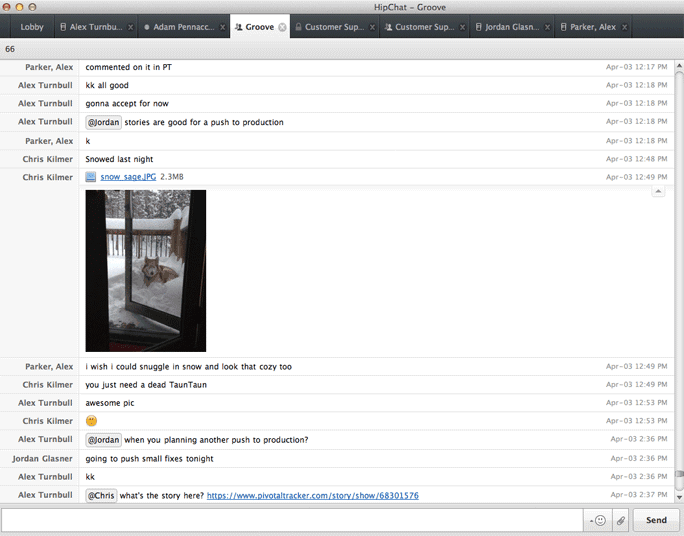The height and width of the screenshot is (536, 684).
Task: Close the locked Customer Sup... tab
Action: pos(372,27)
